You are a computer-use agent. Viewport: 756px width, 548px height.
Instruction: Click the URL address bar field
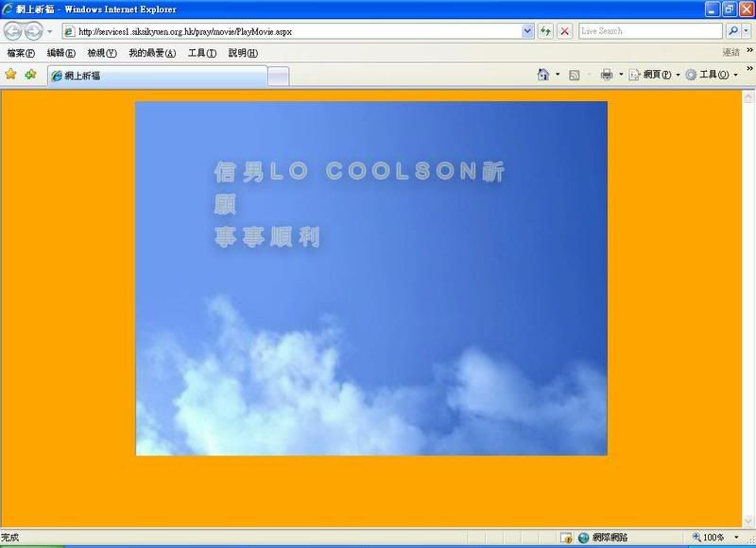293,31
